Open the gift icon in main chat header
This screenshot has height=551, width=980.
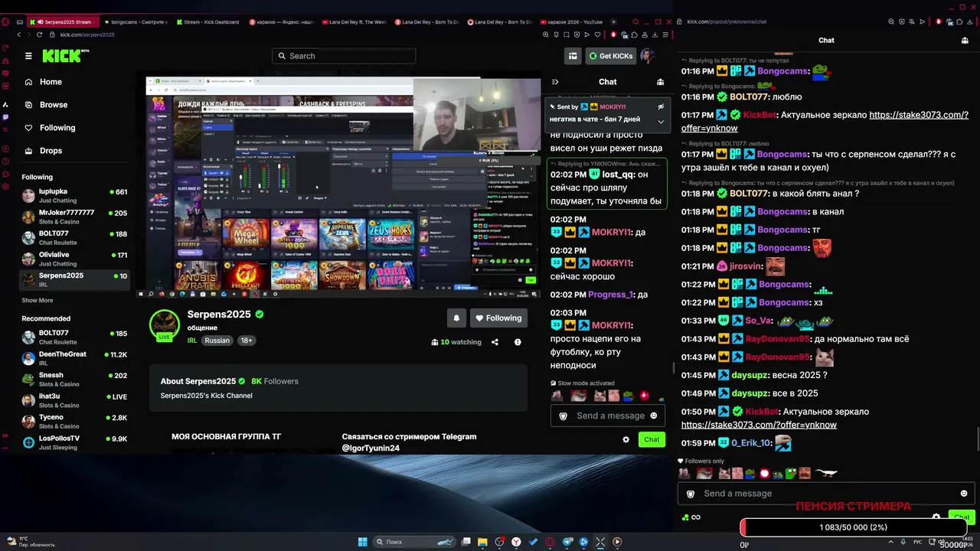click(x=661, y=82)
